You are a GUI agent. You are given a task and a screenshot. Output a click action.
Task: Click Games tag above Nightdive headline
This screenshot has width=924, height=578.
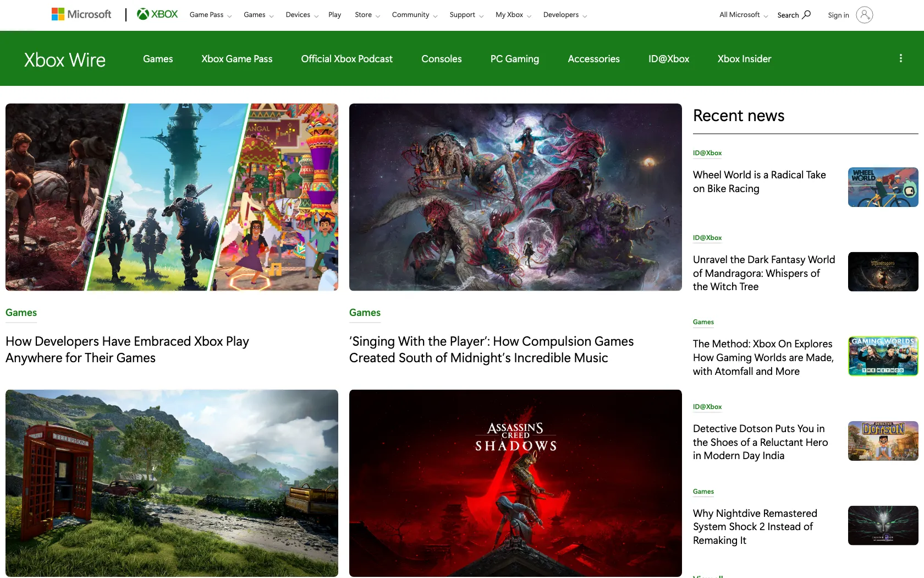click(x=703, y=492)
